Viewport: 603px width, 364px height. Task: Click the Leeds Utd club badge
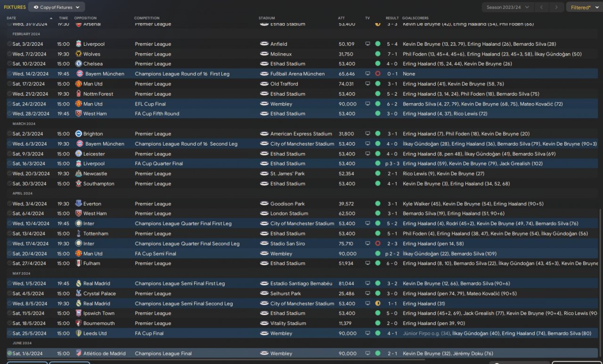(79, 333)
